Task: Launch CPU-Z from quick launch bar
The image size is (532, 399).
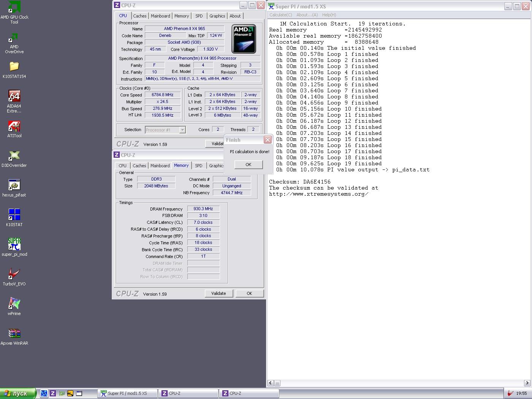Action: click(53, 394)
